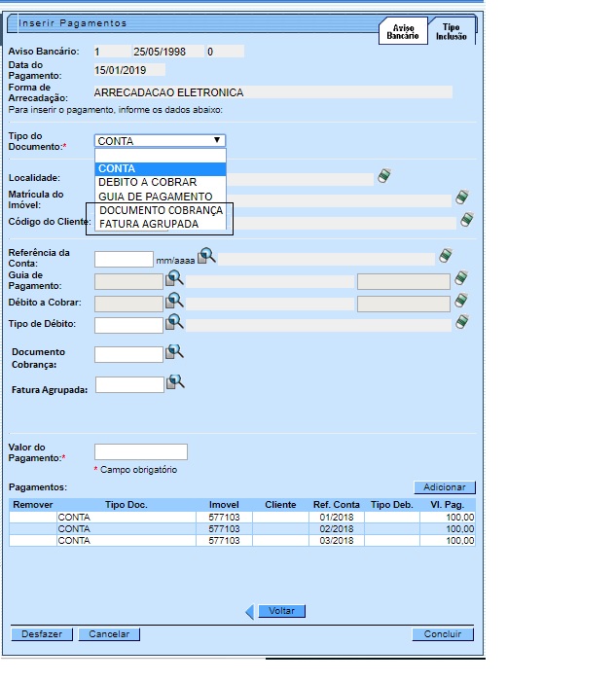Open the Guia de Pagamento search magnifier

pos(174,279)
